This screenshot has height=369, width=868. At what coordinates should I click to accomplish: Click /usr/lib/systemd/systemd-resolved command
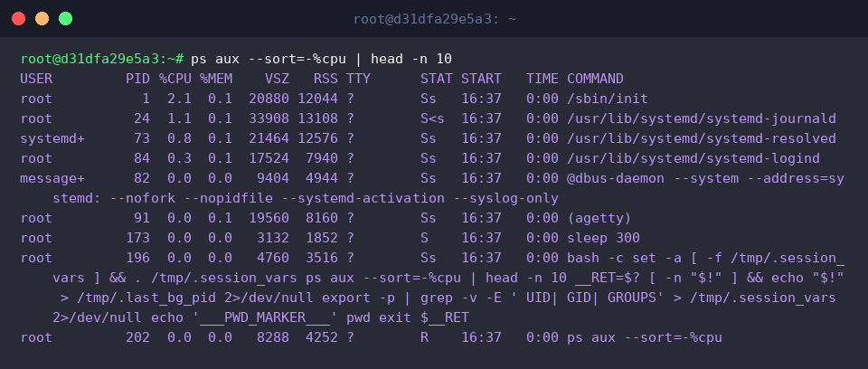click(x=701, y=138)
